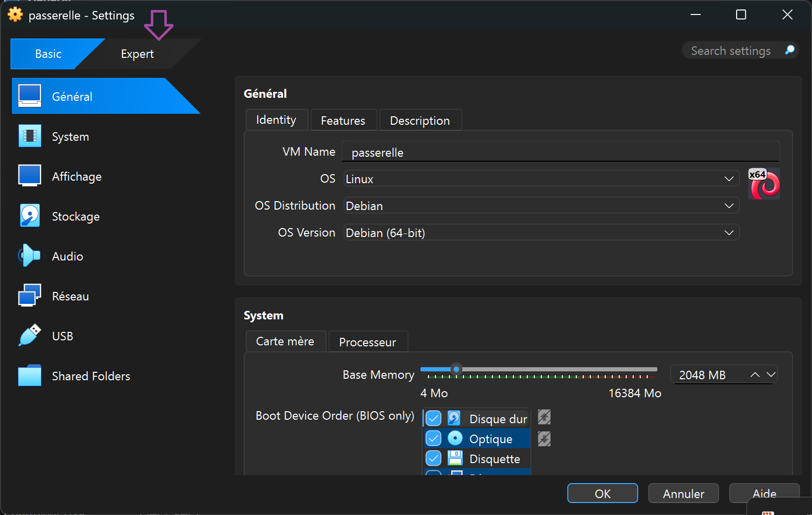This screenshot has height=515, width=812.
Task: Switch to the Expert mode tab
Action: (137, 54)
